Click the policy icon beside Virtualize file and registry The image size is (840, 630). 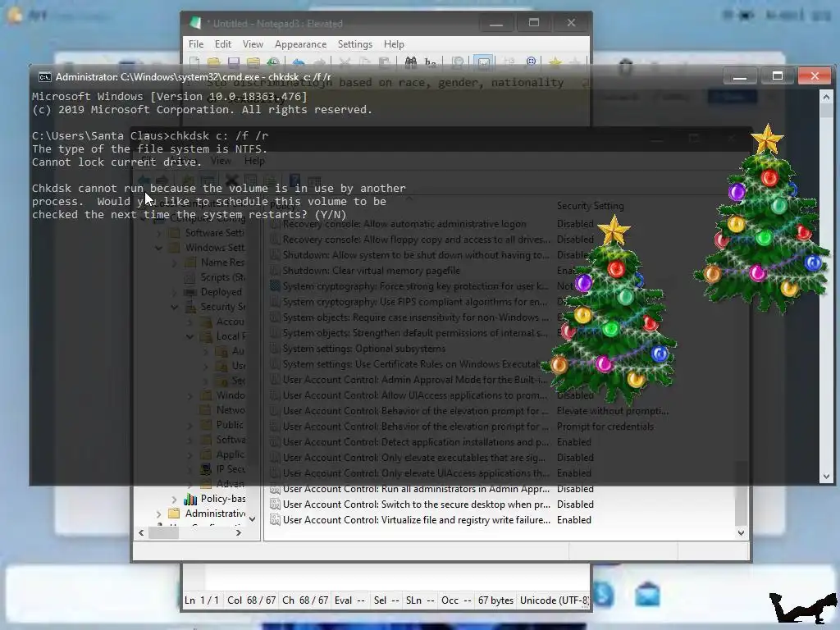275,519
